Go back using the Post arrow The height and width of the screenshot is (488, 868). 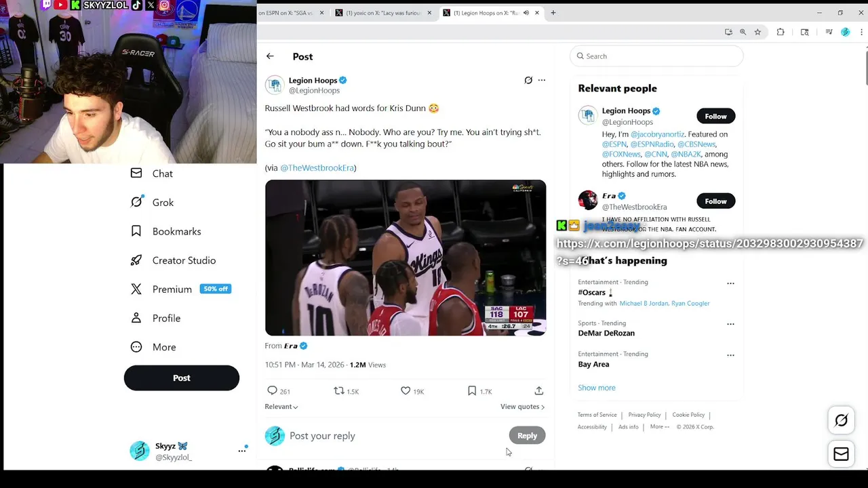click(270, 56)
